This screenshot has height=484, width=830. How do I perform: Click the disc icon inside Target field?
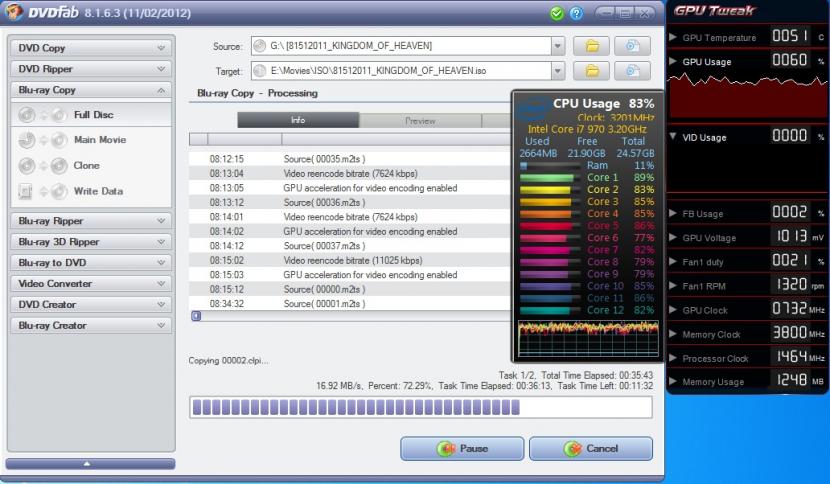(x=259, y=70)
